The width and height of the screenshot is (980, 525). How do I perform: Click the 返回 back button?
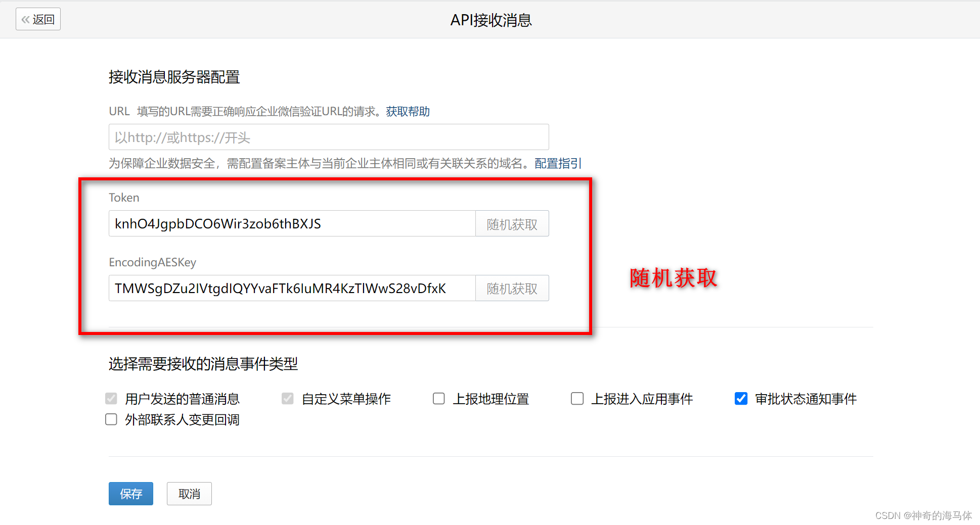tap(38, 19)
